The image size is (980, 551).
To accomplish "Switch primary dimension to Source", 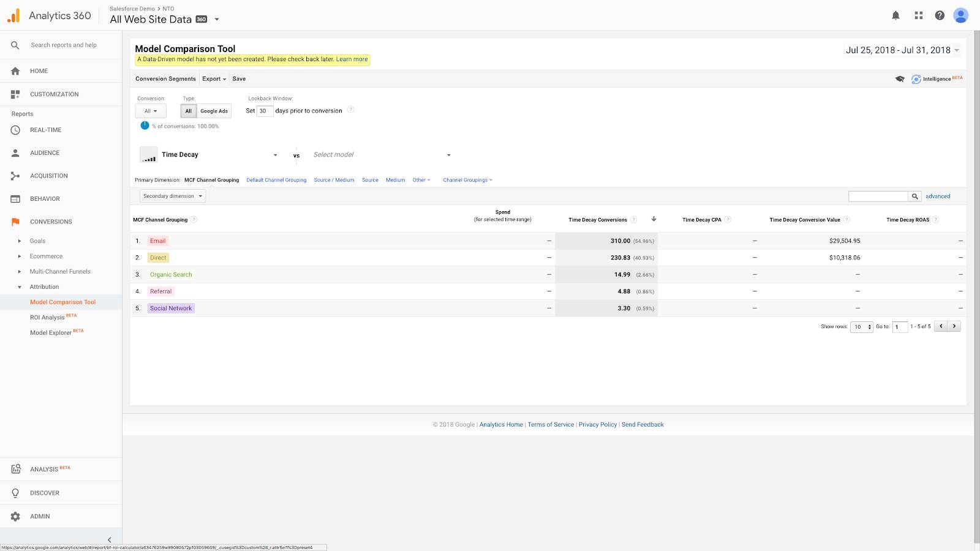I will (370, 180).
